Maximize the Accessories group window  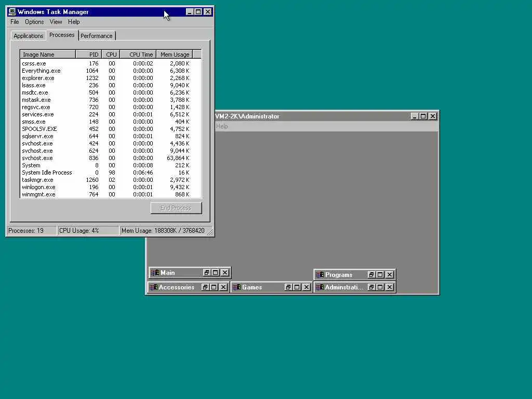[x=214, y=287]
